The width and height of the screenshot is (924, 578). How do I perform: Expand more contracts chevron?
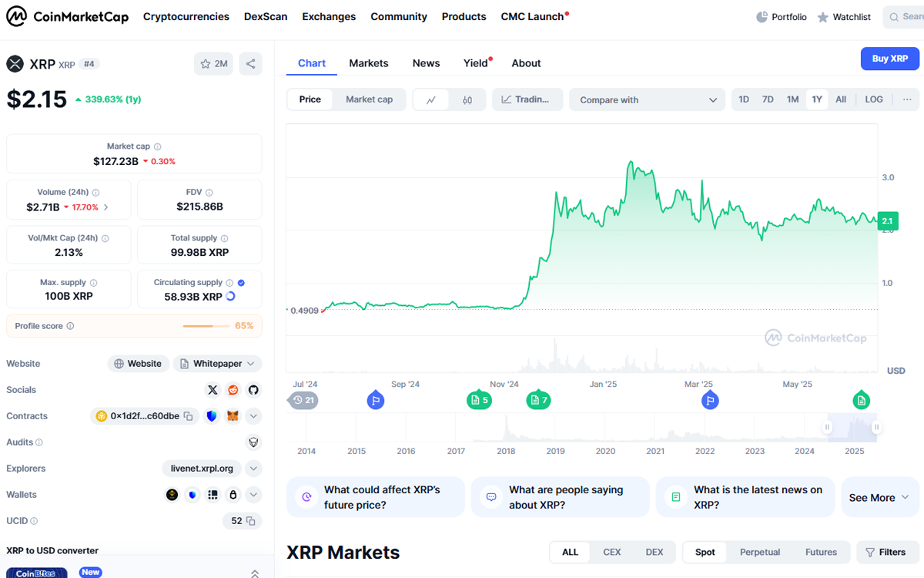[x=253, y=416]
